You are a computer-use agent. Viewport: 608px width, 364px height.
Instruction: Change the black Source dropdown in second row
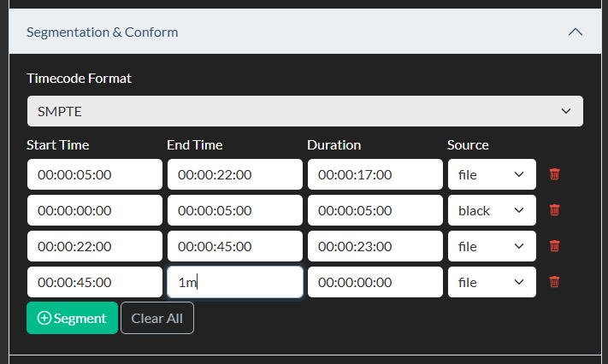coord(492,210)
